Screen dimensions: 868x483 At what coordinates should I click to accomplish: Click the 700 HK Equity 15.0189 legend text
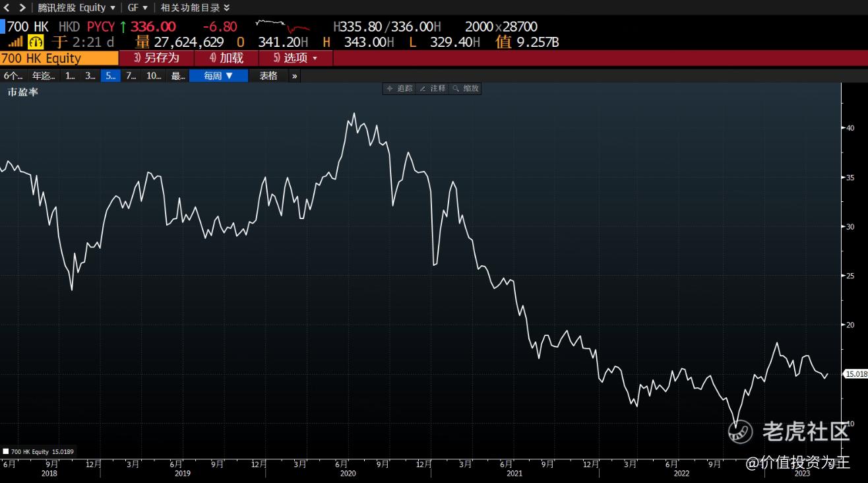pyautogui.click(x=42, y=452)
